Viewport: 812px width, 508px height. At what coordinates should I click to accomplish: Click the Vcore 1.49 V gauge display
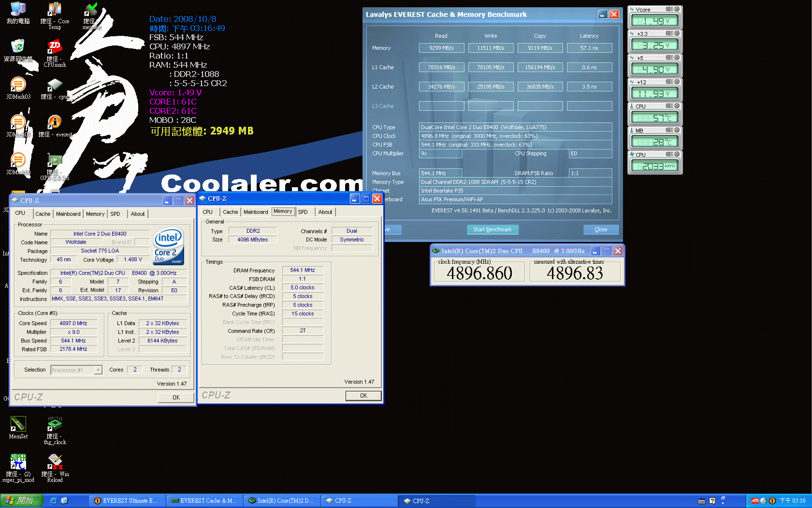tap(655, 21)
